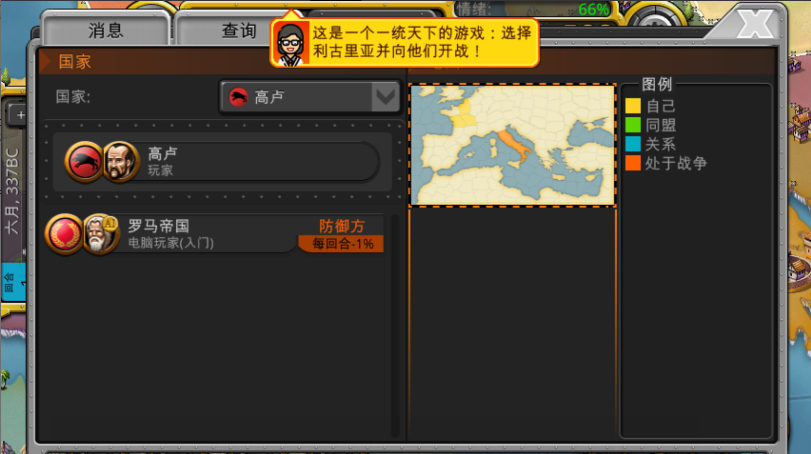Click the yellow 自己 legend swatch
This screenshot has height=454, width=811.
632,106
